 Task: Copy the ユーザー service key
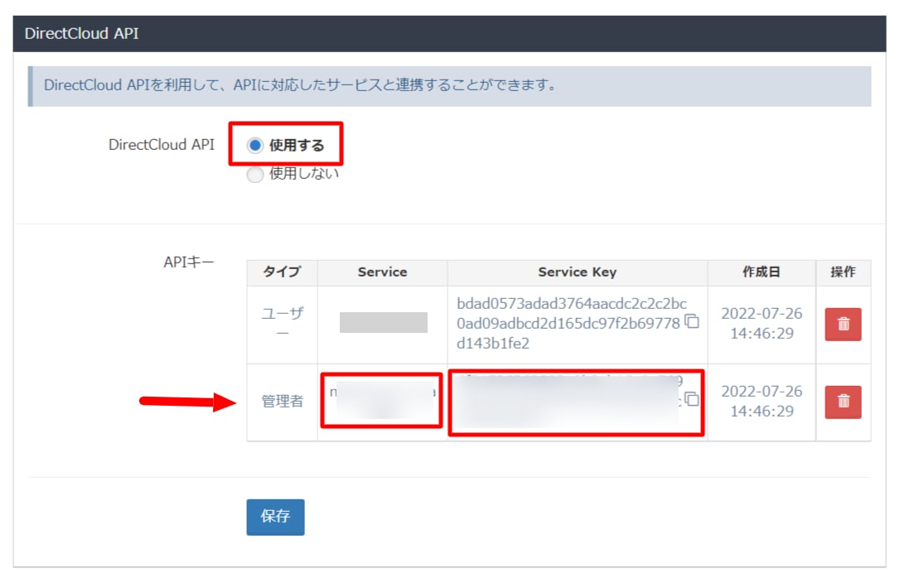692,321
